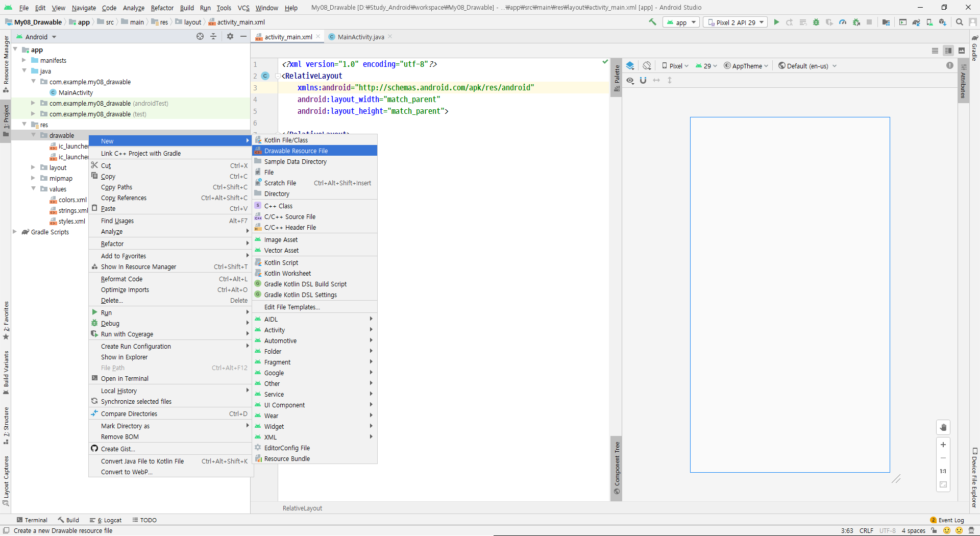Click the warnings exclamation icon in design toolbar
The image size is (980, 536).
click(950, 65)
